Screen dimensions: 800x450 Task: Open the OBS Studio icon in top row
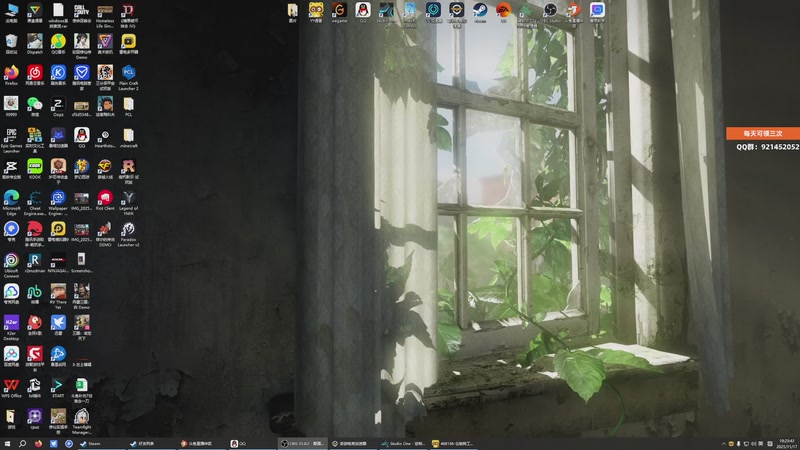click(x=550, y=12)
